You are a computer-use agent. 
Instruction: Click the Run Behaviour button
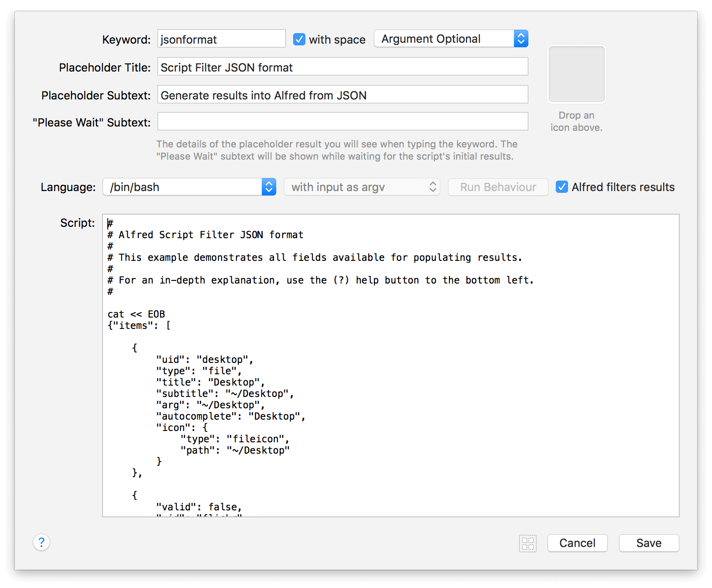point(498,187)
